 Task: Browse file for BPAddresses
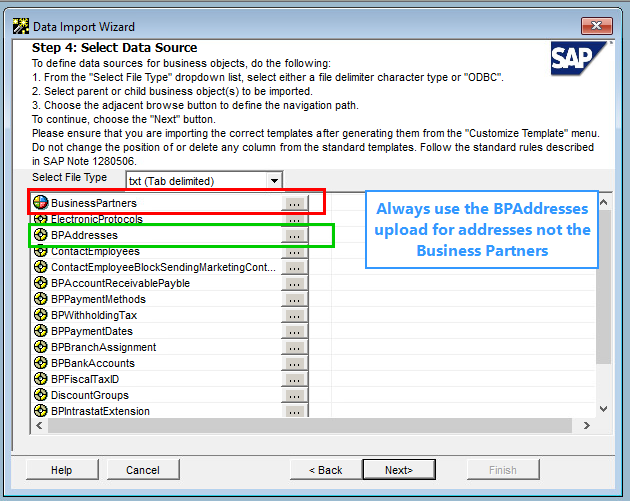tap(295, 235)
